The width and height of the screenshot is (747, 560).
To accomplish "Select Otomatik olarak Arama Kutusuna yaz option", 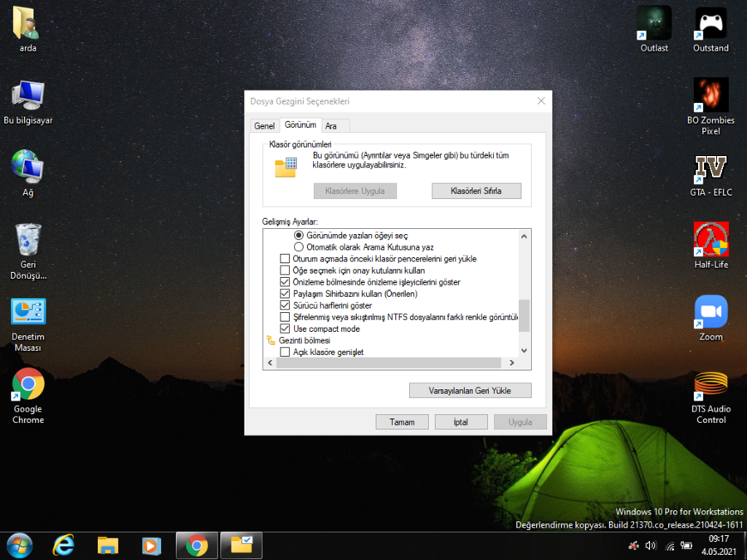I will click(x=299, y=247).
